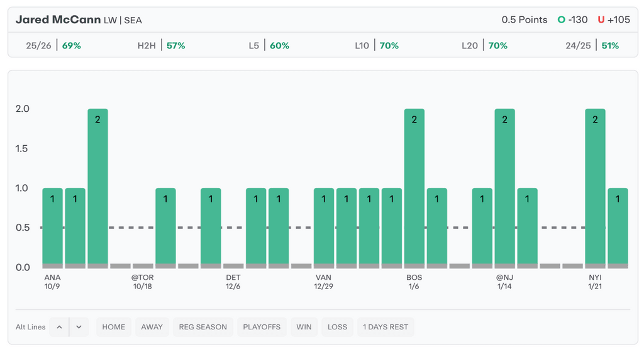Select the L20 70% split
Viewport: 644px width, 352px height.
click(484, 45)
